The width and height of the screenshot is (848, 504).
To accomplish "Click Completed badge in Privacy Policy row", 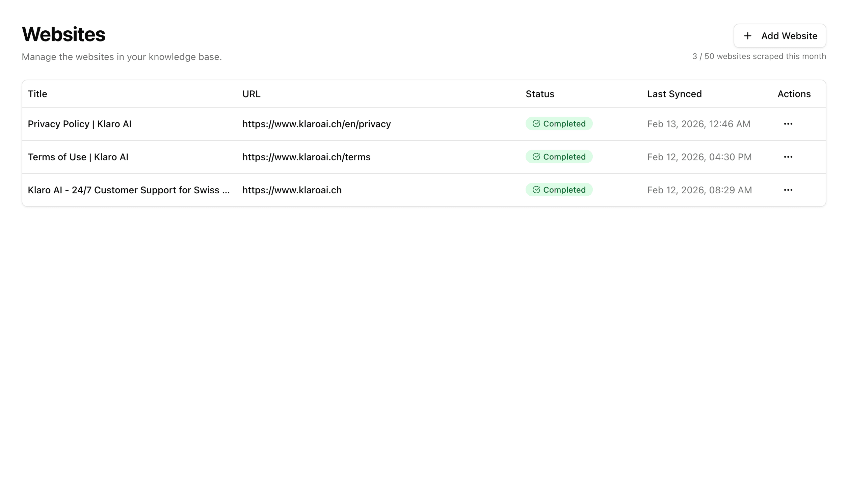I will (559, 123).
